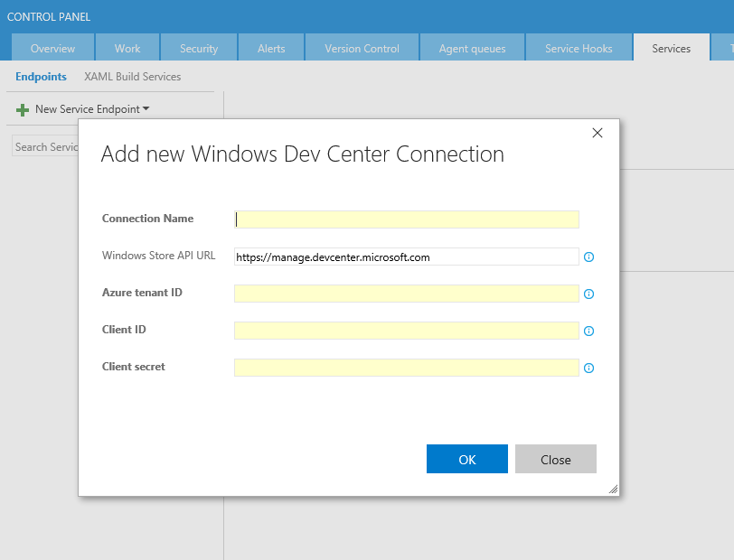Screen dimensions: 734x560
Task: Click the Client secret label
Action: pyautogui.click(x=134, y=367)
